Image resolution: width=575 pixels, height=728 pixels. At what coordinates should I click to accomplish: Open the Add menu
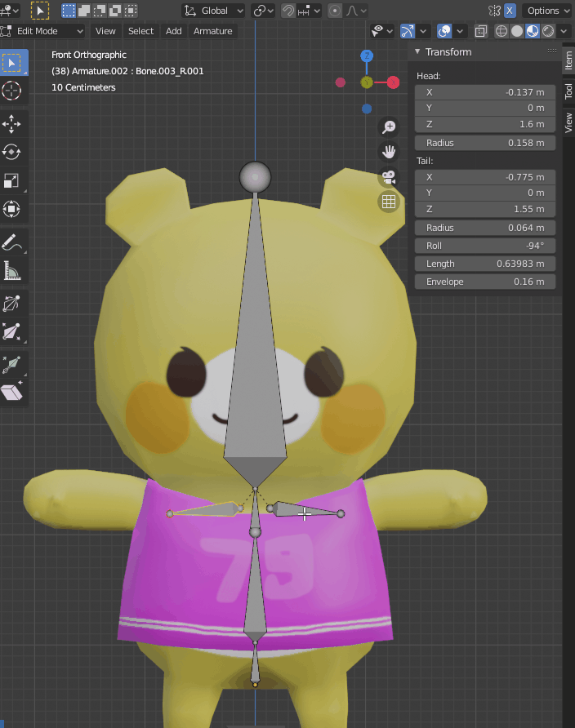click(174, 31)
